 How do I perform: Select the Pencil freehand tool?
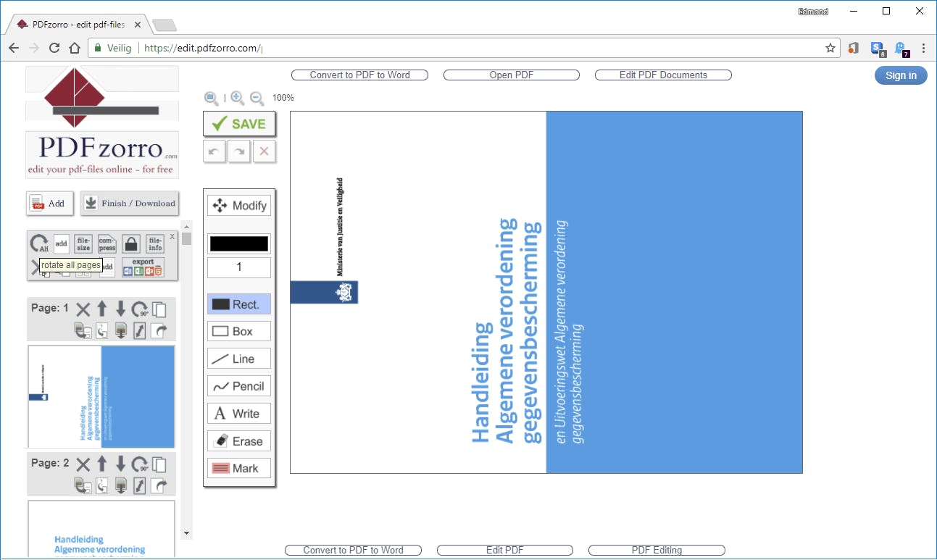(239, 386)
